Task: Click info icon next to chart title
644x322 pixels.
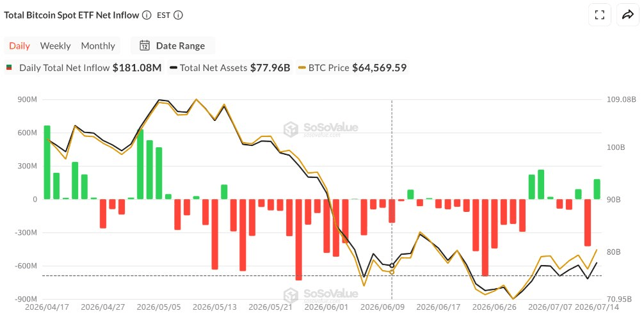Action: click(147, 15)
